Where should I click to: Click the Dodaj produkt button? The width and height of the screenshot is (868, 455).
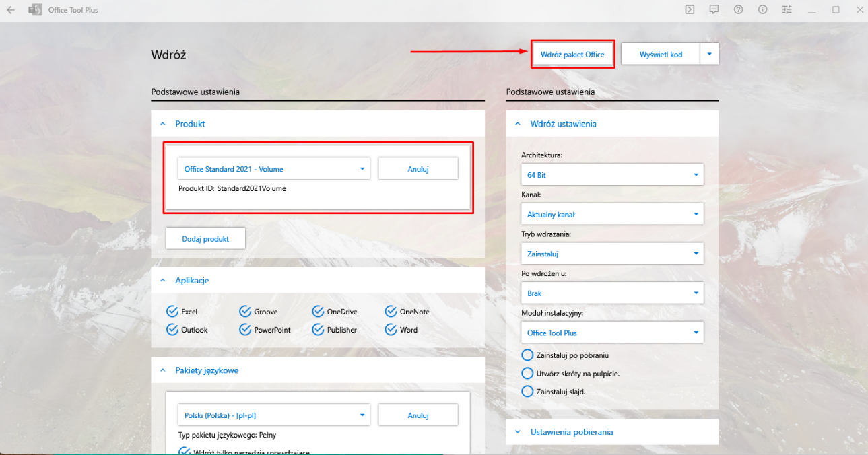pos(205,238)
